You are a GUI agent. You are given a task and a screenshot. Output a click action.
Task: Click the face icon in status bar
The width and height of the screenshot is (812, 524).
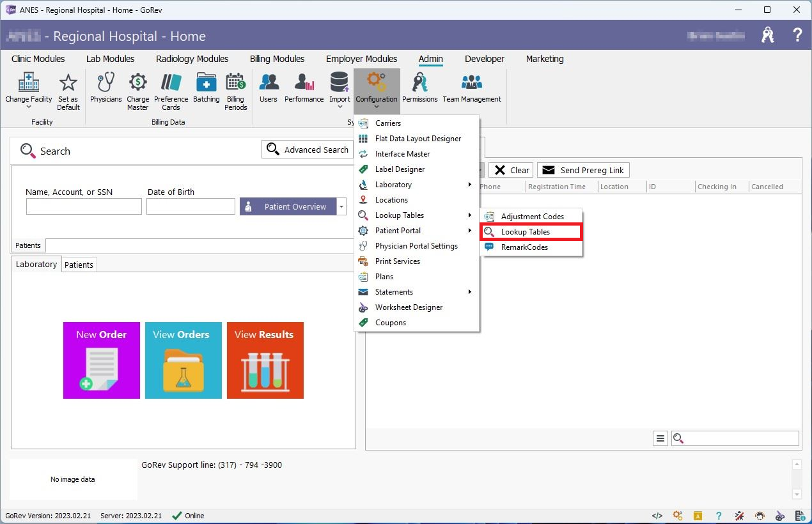coord(760,516)
